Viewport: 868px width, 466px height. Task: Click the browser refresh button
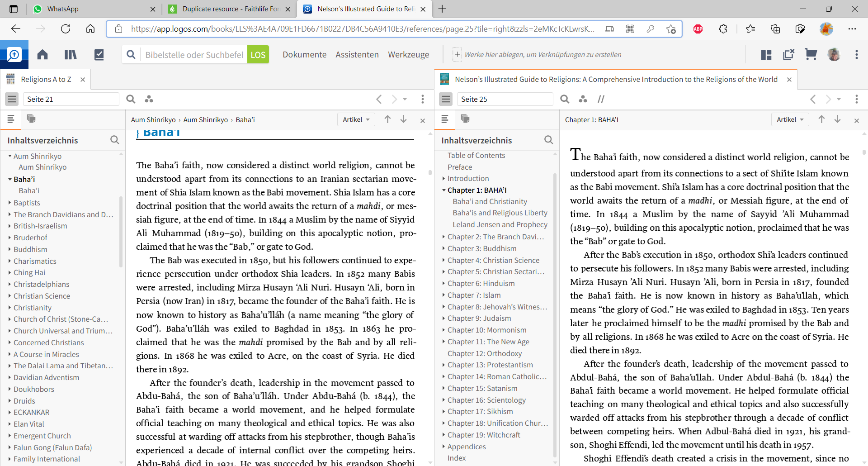[66, 29]
